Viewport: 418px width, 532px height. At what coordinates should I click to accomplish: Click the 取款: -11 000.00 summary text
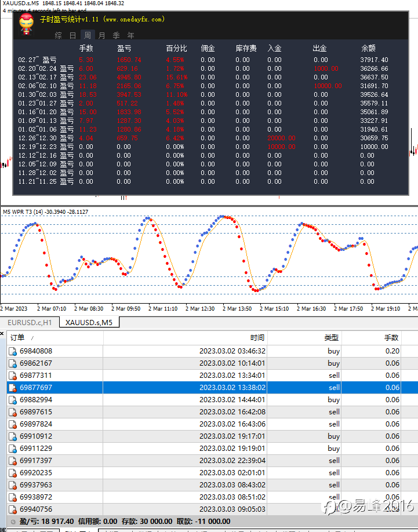(204, 522)
